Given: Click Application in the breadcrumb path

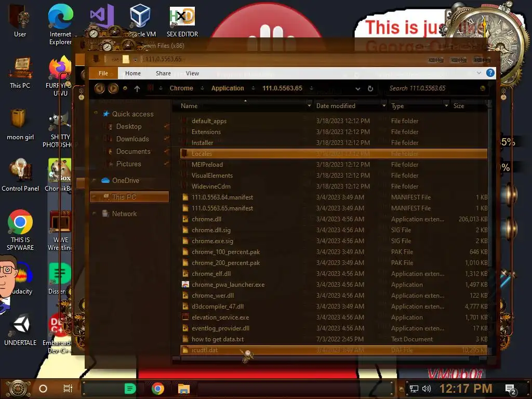Looking at the screenshot, I should [x=228, y=88].
